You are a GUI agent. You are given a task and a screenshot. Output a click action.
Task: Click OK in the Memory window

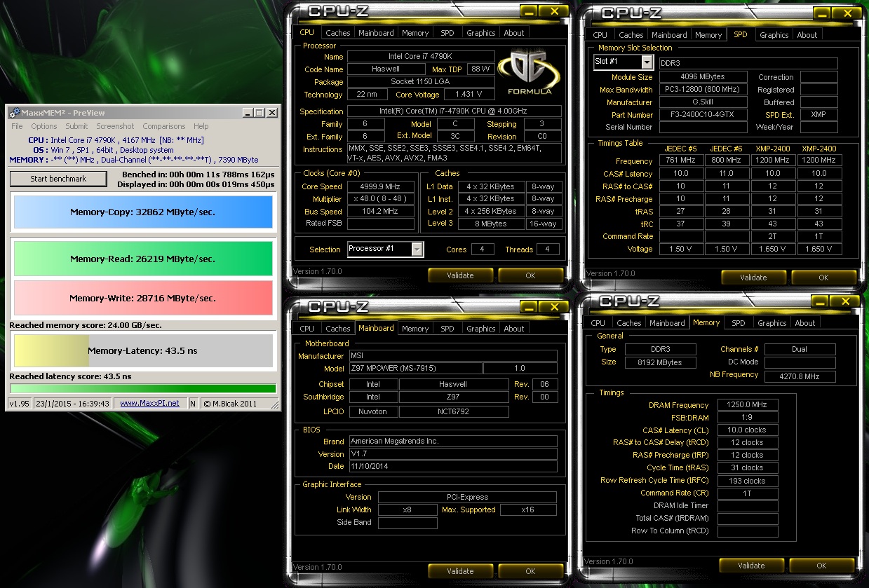coord(821,566)
